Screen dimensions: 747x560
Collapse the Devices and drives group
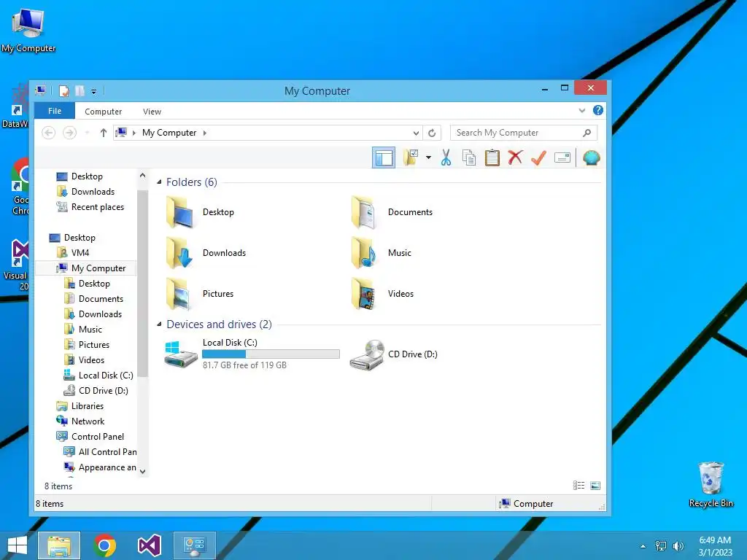tap(160, 324)
